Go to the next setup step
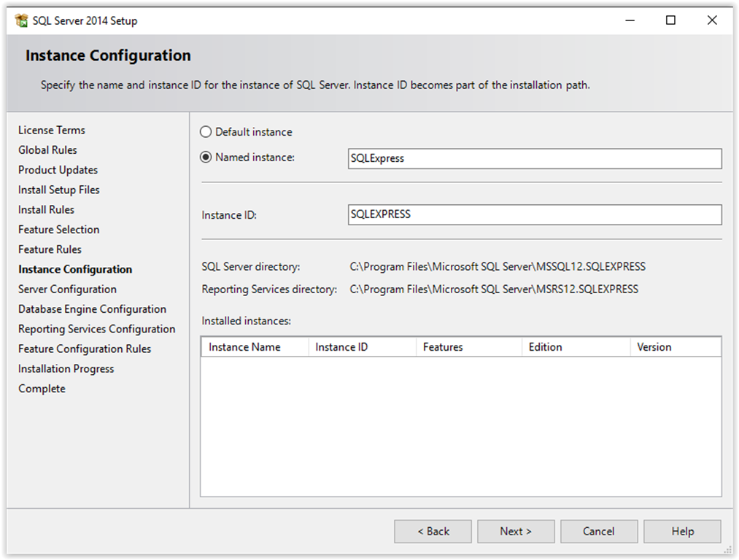Screen dimensions: 739x560 click(x=516, y=532)
